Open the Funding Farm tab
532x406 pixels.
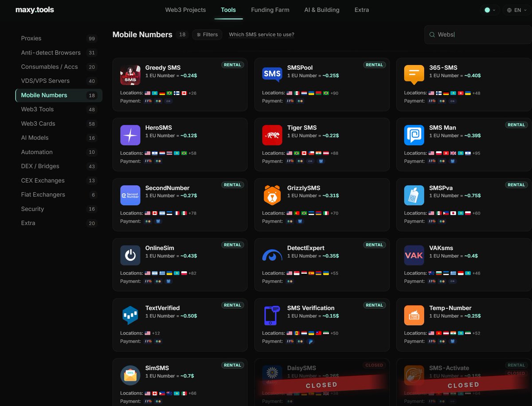pyautogui.click(x=270, y=10)
